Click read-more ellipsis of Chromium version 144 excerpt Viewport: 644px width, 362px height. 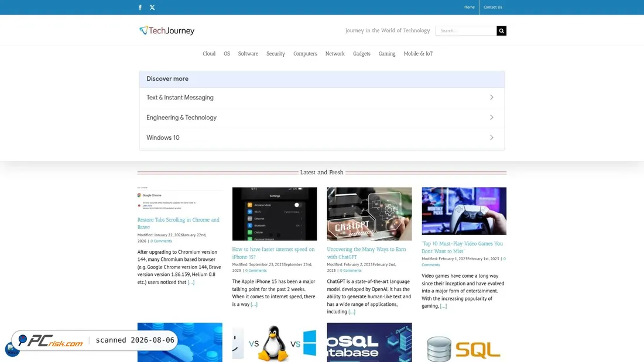point(191,282)
